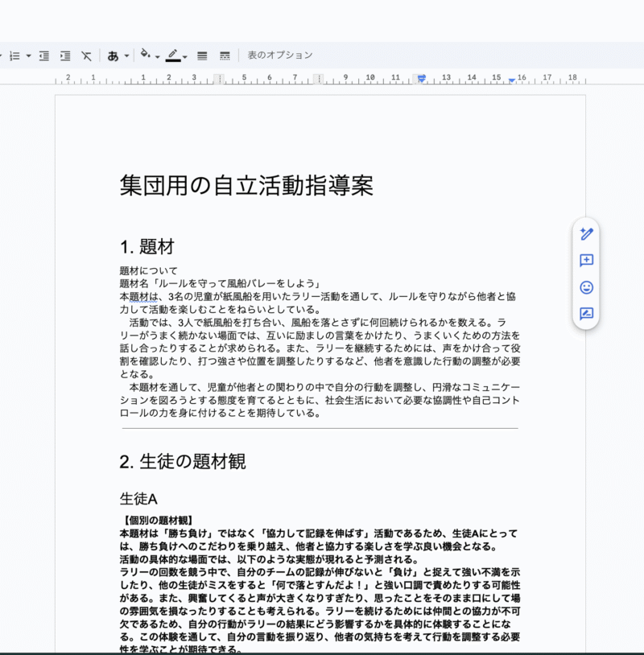Expand the あ input tools dropdown arrow
644x655 pixels.
126,56
